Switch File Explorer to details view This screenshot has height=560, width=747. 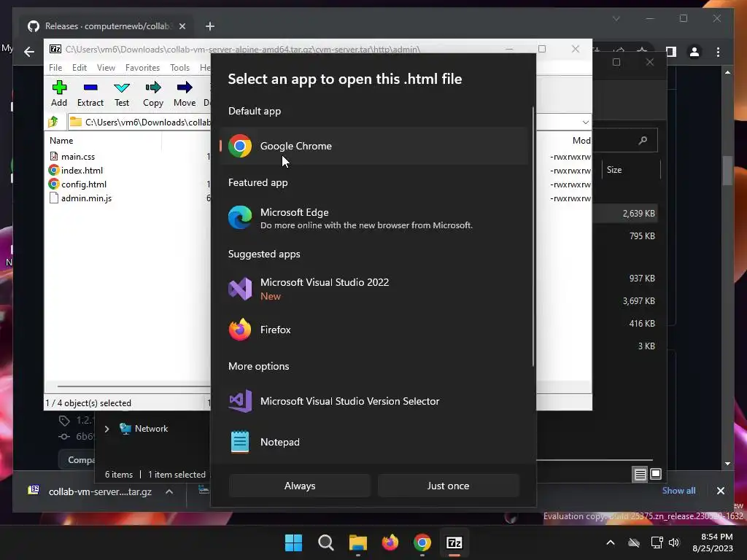pos(640,474)
